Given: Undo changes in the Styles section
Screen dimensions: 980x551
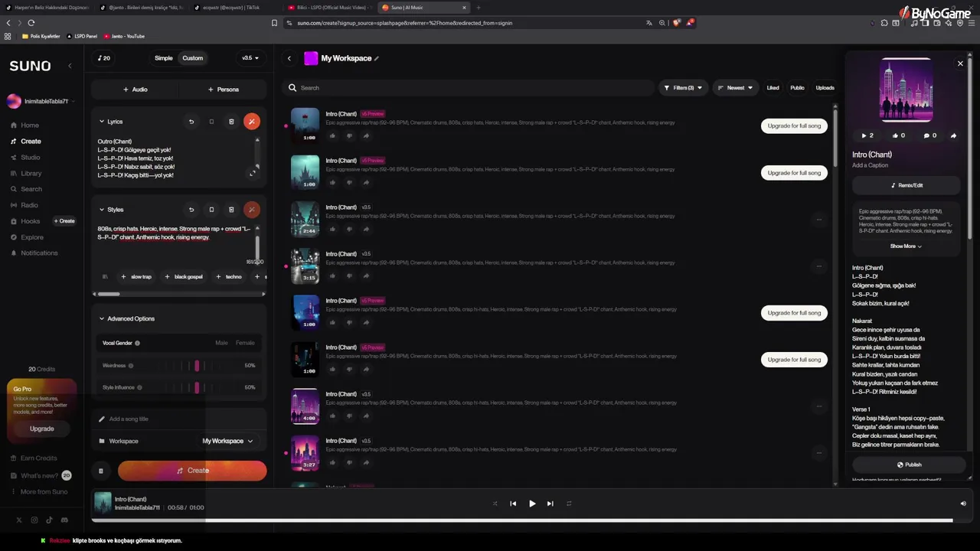Looking at the screenshot, I should 191,210.
